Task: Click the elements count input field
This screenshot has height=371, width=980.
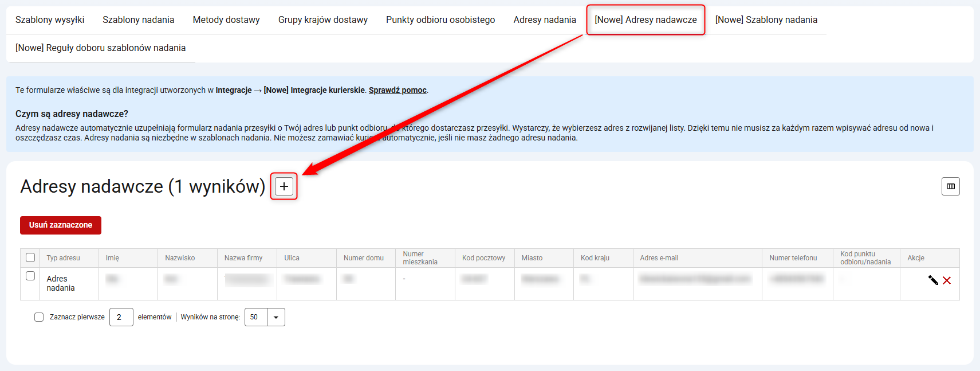Action: point(121,317)
